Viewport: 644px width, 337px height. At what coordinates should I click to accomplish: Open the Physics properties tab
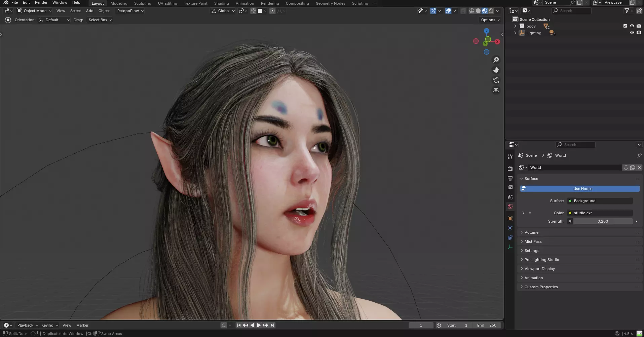coord(510,228)
